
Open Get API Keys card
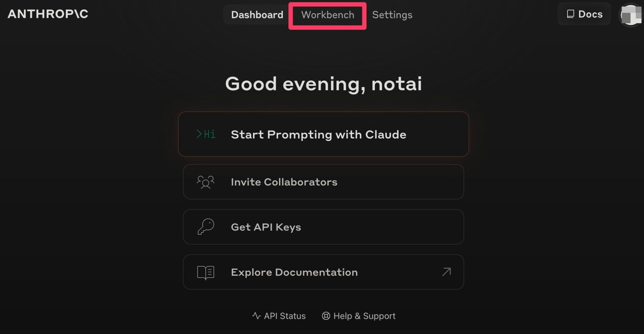pyautogui.click(x=323, y=227)
